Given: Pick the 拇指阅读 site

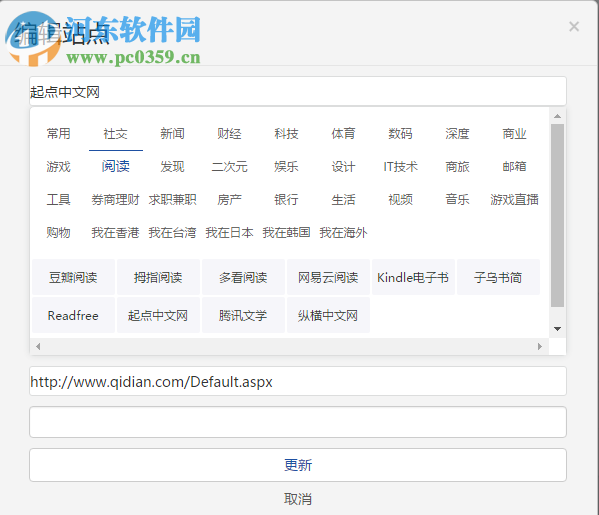Looking at the screenshot, I should pos(158,277).
